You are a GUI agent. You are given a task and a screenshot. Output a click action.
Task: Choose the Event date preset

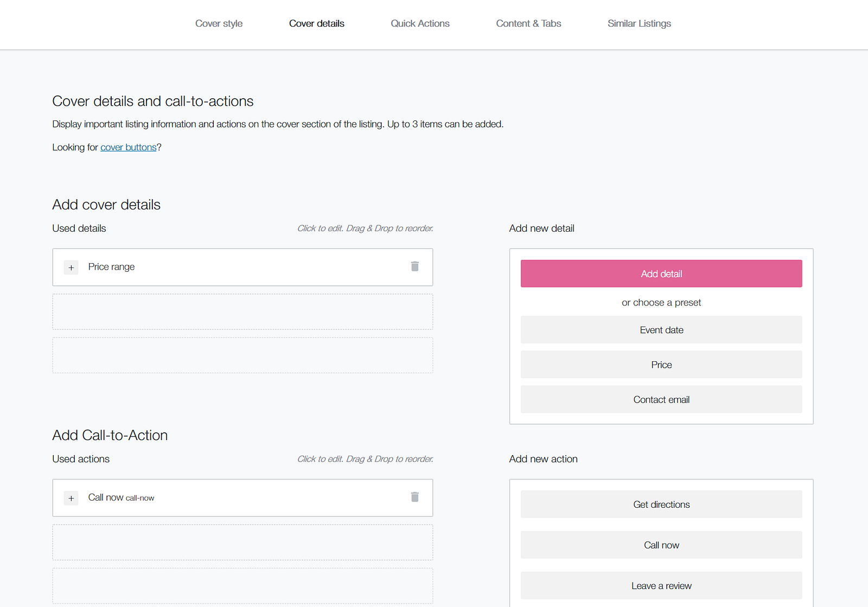pyautogui.click(x=661, y=330)
